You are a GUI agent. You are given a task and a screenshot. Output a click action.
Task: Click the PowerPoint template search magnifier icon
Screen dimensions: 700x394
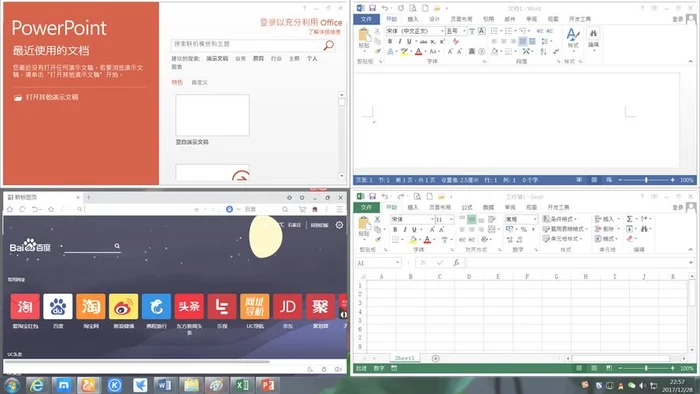coord(329,45)
